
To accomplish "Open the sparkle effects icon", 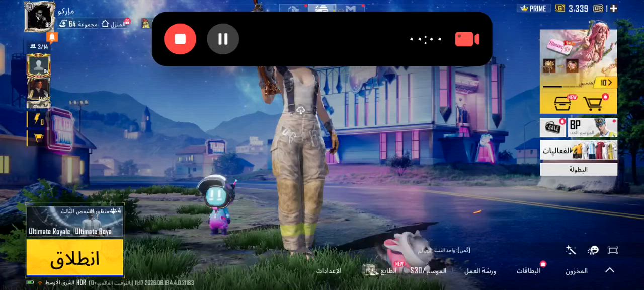I will coord(571,250).
